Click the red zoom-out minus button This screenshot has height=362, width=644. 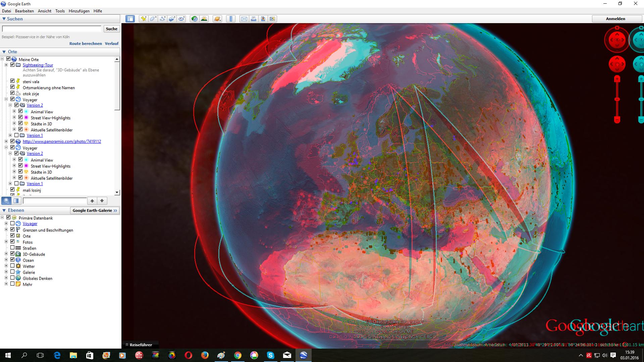(x=617, y=119)
